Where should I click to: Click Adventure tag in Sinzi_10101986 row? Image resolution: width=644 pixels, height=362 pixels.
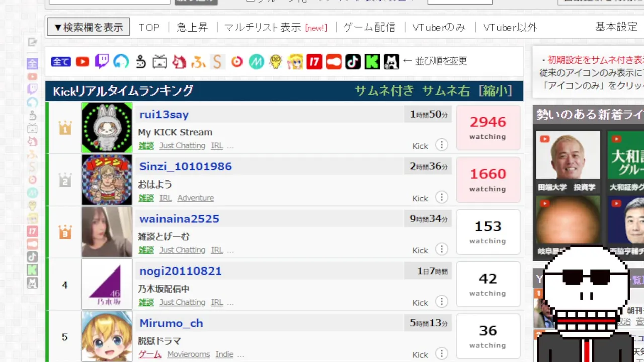tap(196, 198)
